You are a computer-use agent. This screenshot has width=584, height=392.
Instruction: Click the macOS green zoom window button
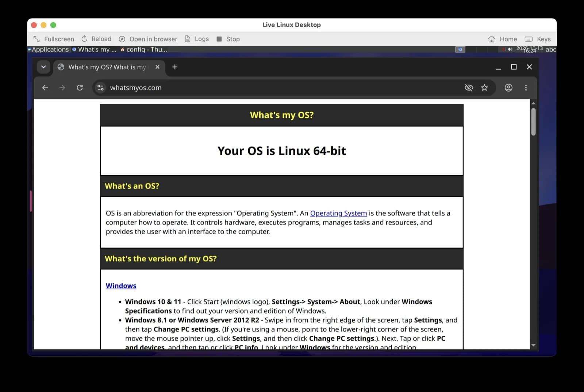53,25
